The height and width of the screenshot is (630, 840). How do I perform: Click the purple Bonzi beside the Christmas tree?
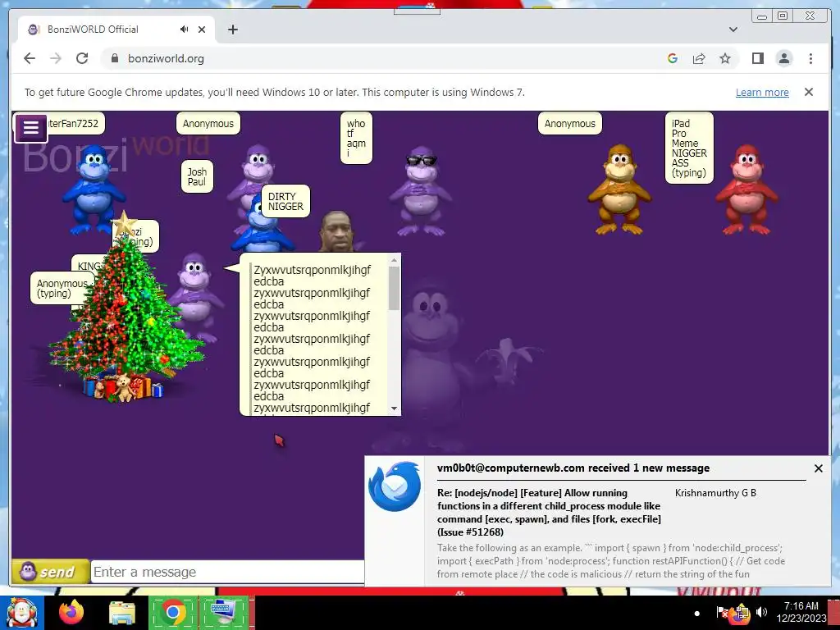(196, 297)
